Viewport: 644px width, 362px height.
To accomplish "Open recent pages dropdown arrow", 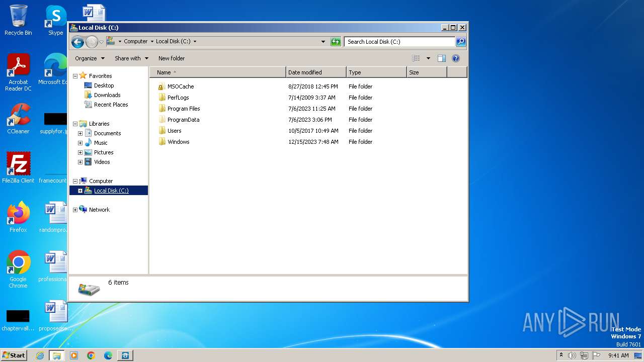I will (101, 42).
